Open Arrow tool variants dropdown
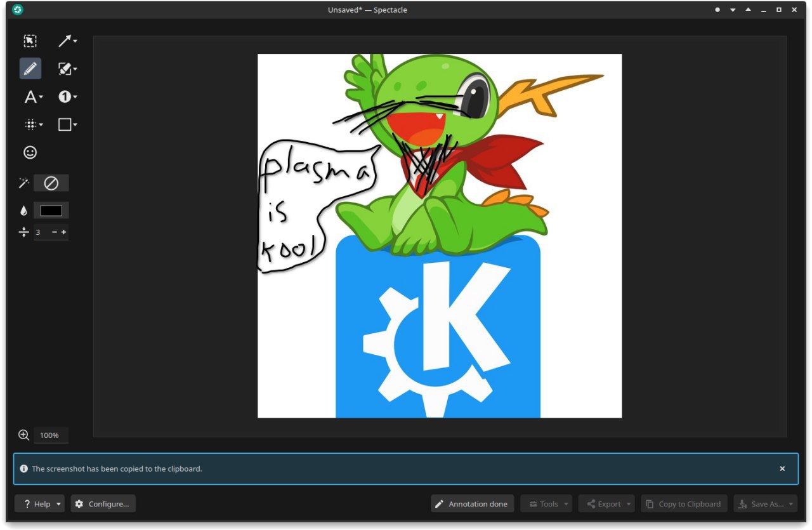The height and width of the screenshot is (530, 812). pyautogui.click(x=75, y=41)
